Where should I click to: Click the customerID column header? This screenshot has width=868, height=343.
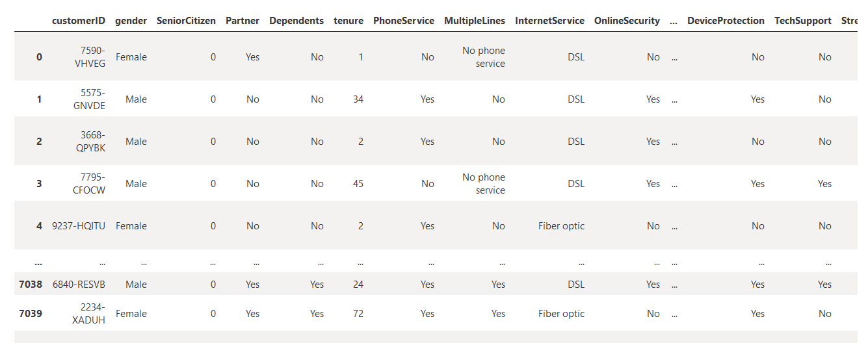[79, 21]
